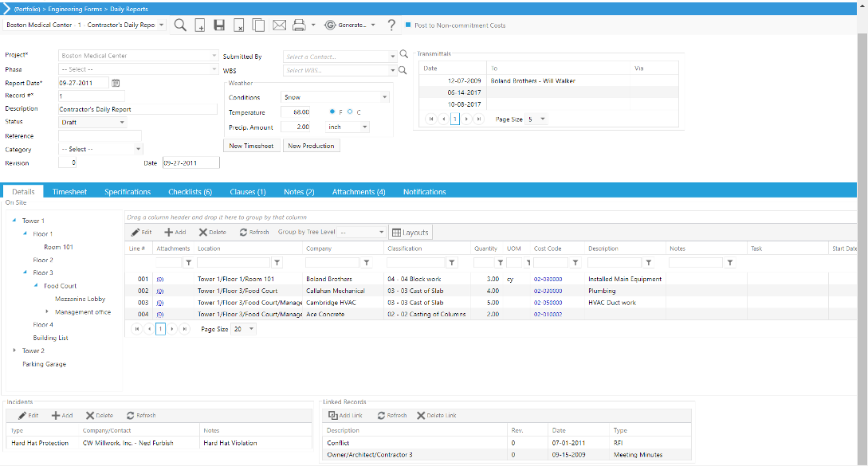Select Parking Garage in the On Site tree
The height and width of the screenshot is (466, 868).
coord(45,364)
